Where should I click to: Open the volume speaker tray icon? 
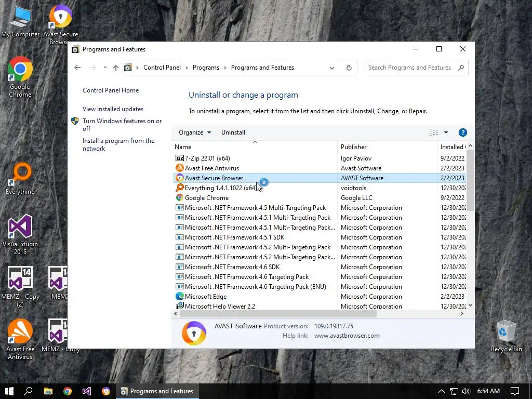[x=466, y=391]
